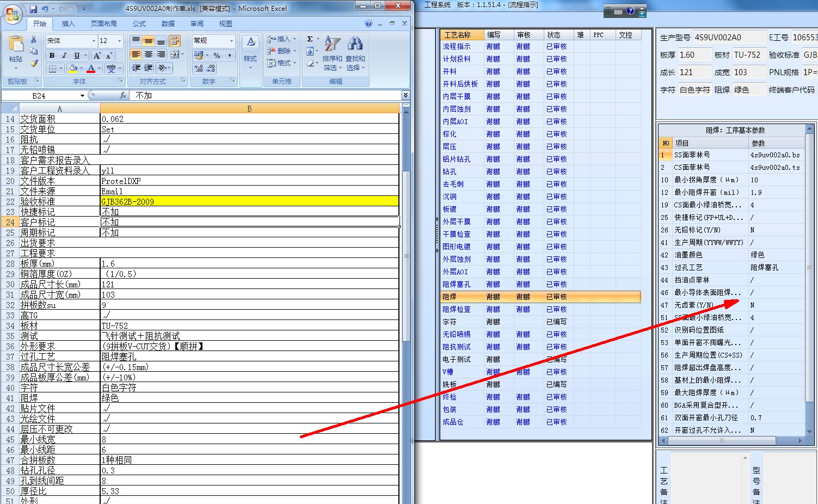Apply comma style number format
This screenshot has height=504, width=818.
pyautogui.click(x=230, y=56)
